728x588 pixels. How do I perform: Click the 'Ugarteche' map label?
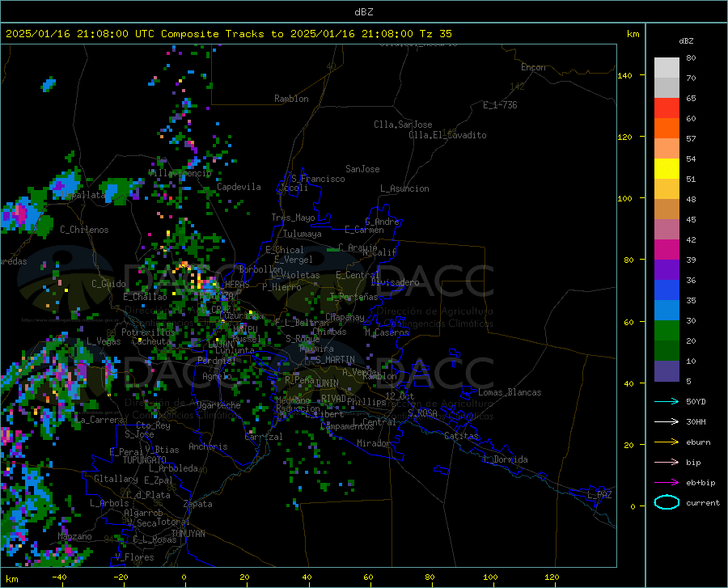click(218, 405)
